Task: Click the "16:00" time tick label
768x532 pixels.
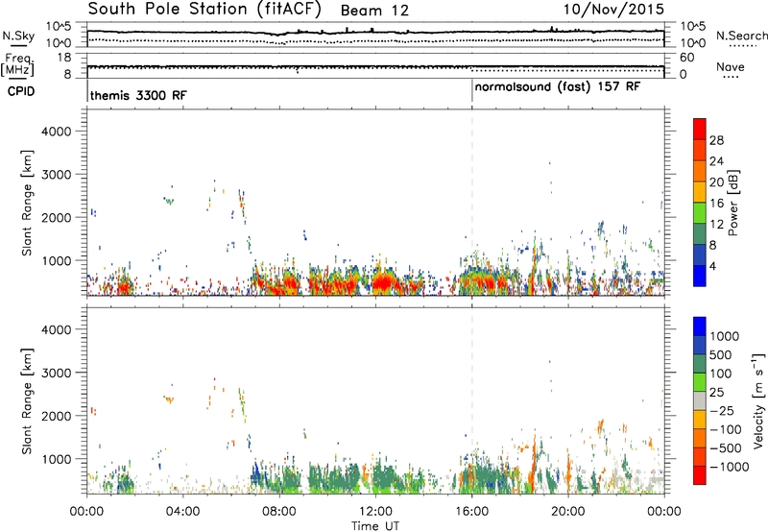Action: [x=471, y=512]
